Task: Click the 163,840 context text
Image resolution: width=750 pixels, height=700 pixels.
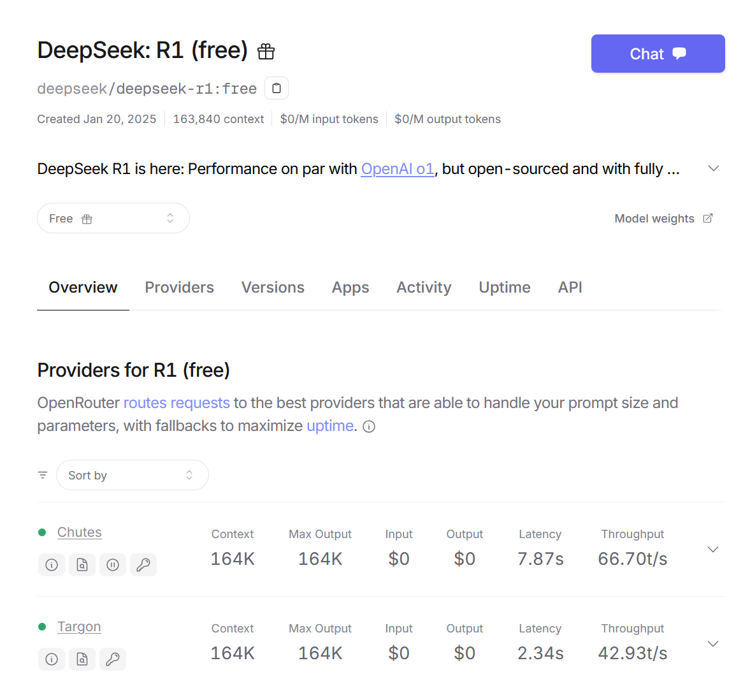Action: click(218, 119)
